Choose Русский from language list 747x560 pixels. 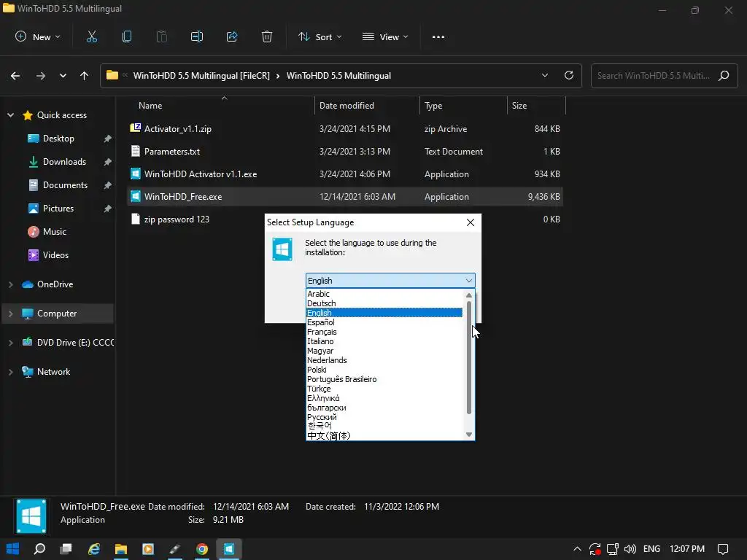click(x=384, y=417)
